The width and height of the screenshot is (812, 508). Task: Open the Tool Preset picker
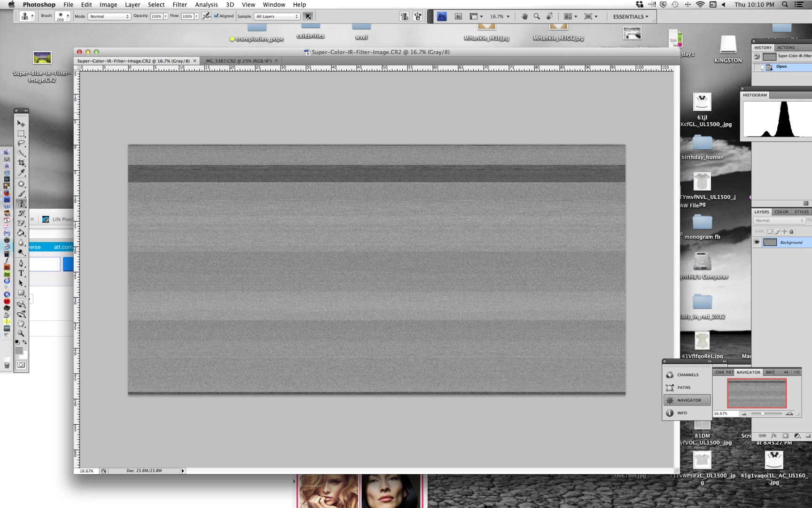click(x=27, y=16)
